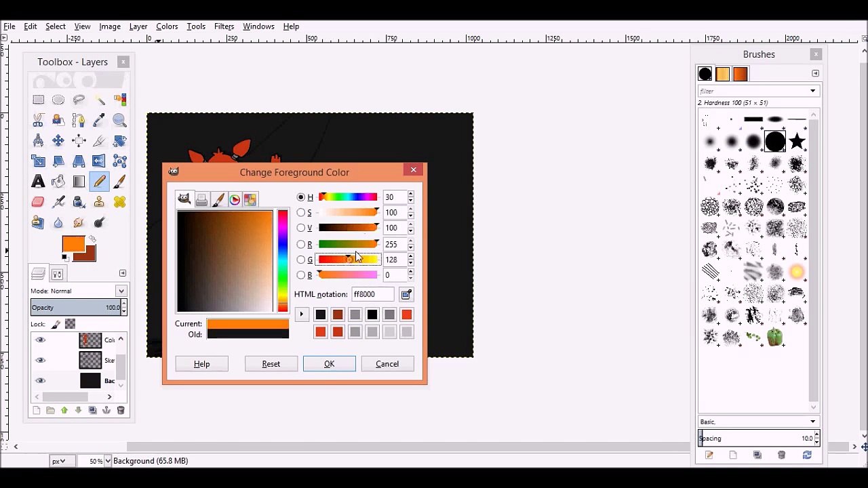Open the Brushes panel configuration menu arrow
Image resolution: width=868 pixels, height=488 pixels.
pos(815,73)
